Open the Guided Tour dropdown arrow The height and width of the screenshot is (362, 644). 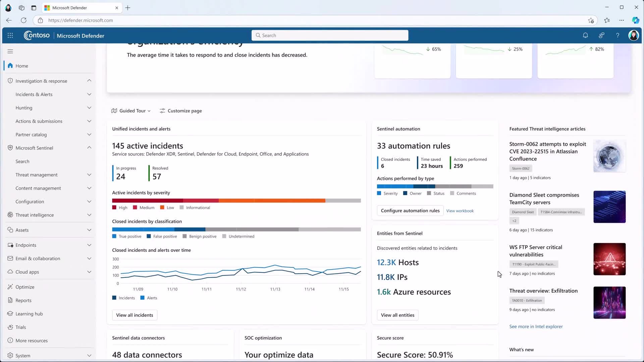coord(149,111)
